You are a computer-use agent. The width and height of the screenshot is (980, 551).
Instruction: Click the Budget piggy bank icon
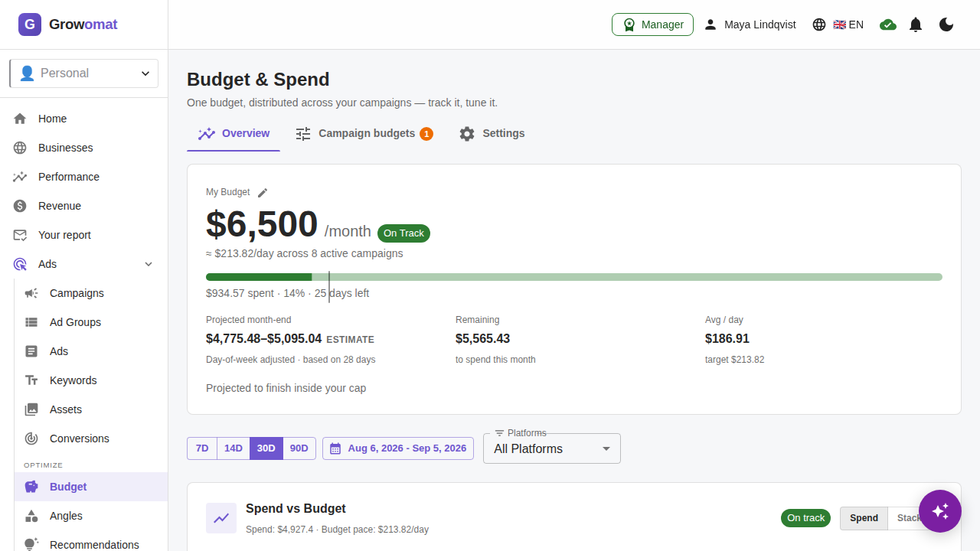coord(31,487)
